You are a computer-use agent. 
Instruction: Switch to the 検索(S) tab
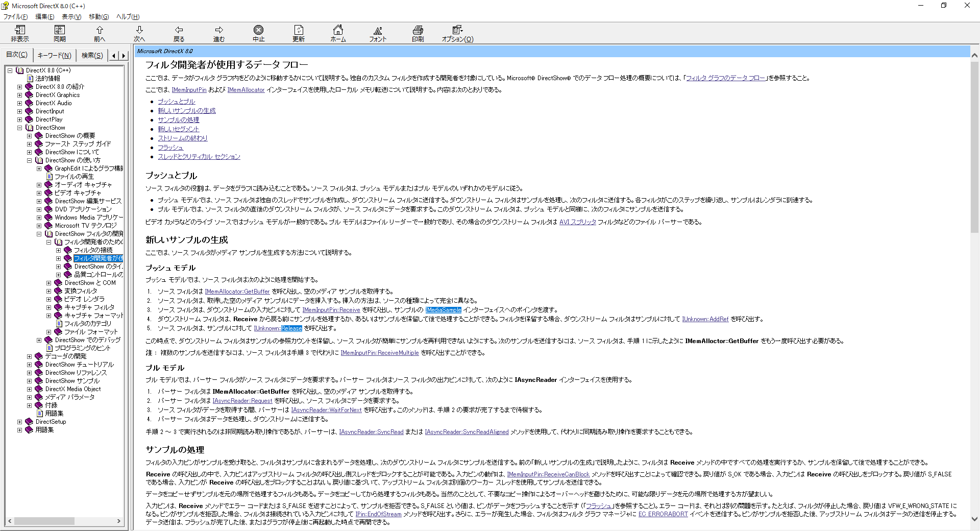pyautogui.click(x=92, y=55)
